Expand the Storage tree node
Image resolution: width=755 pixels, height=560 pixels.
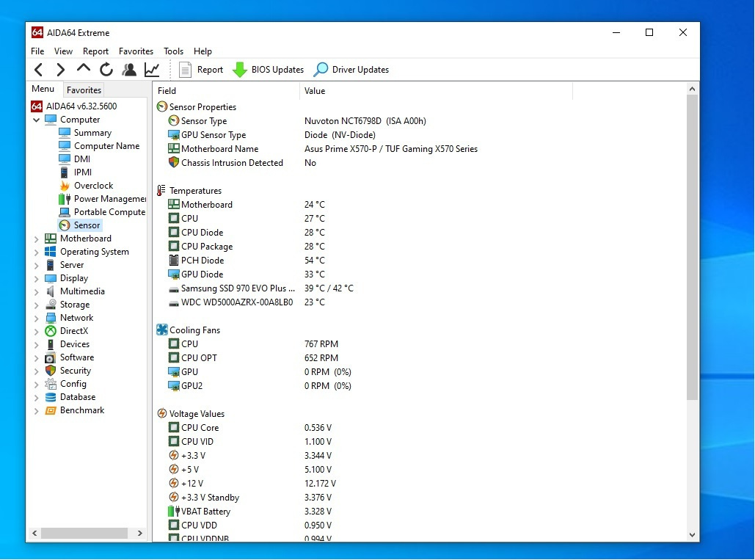[x=36, y=305]
